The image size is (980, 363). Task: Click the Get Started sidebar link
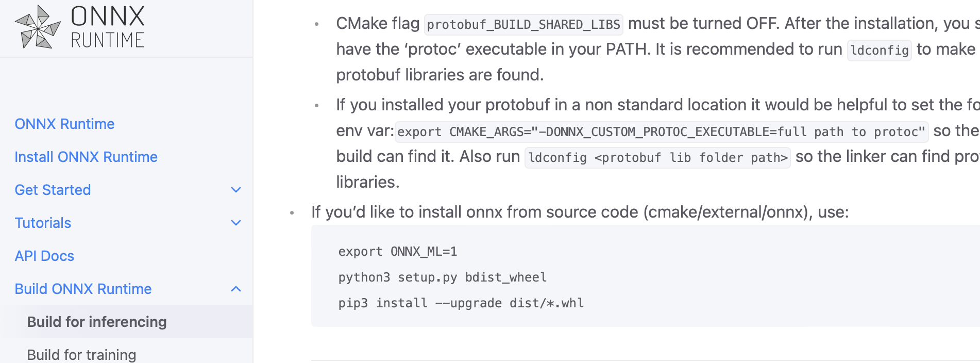click(x=53, y=190)
